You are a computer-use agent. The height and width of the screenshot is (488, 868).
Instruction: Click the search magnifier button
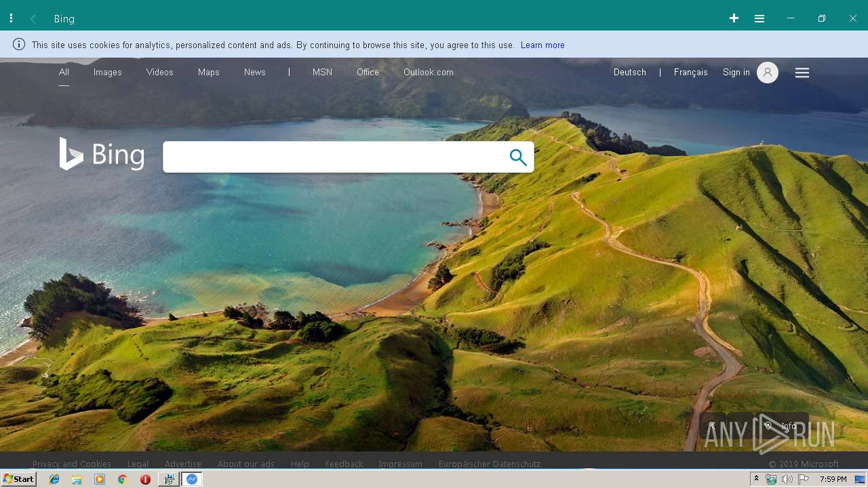(518, 157)
